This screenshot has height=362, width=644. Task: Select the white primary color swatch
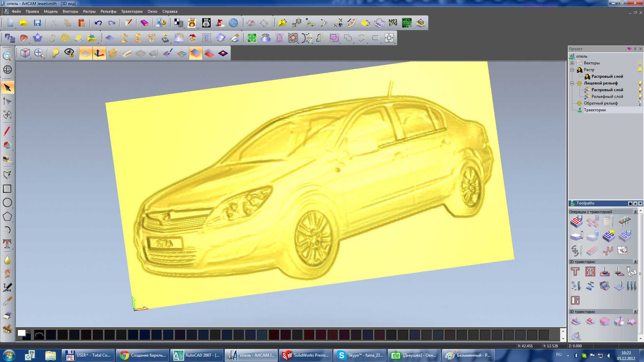tap(21, 333)
